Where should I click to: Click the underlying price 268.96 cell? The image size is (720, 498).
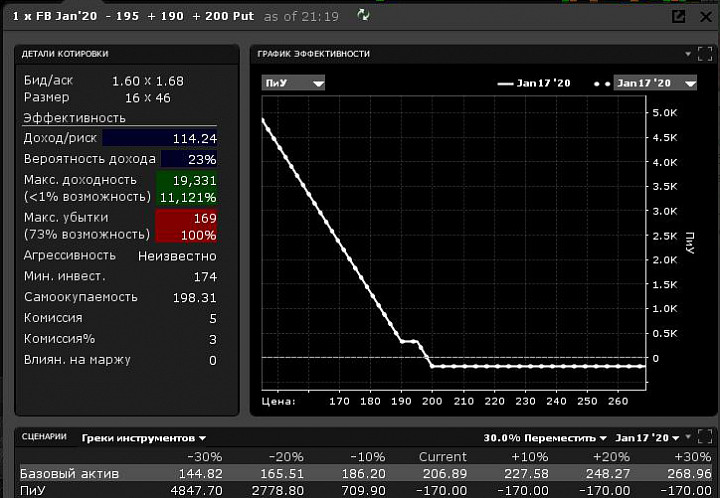click(x=689, y=474)
